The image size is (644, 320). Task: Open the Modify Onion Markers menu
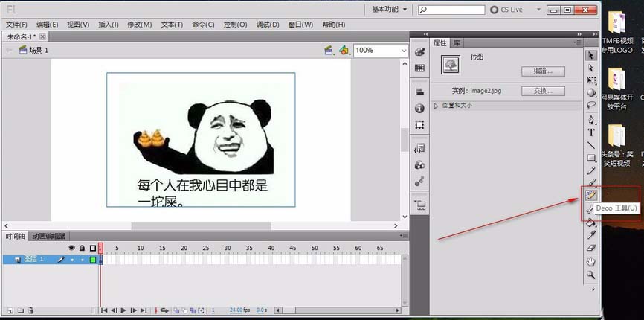pyautogui.click(x=202, y=310)
